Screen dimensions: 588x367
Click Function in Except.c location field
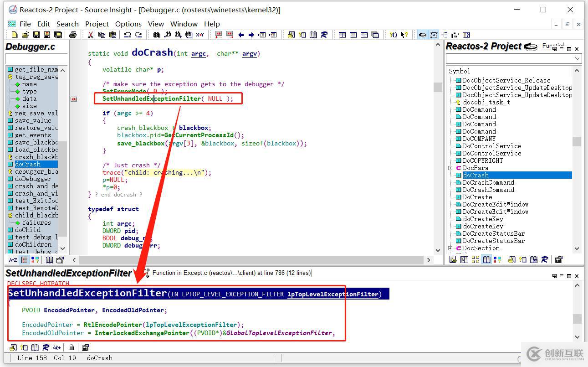[231, 273]
